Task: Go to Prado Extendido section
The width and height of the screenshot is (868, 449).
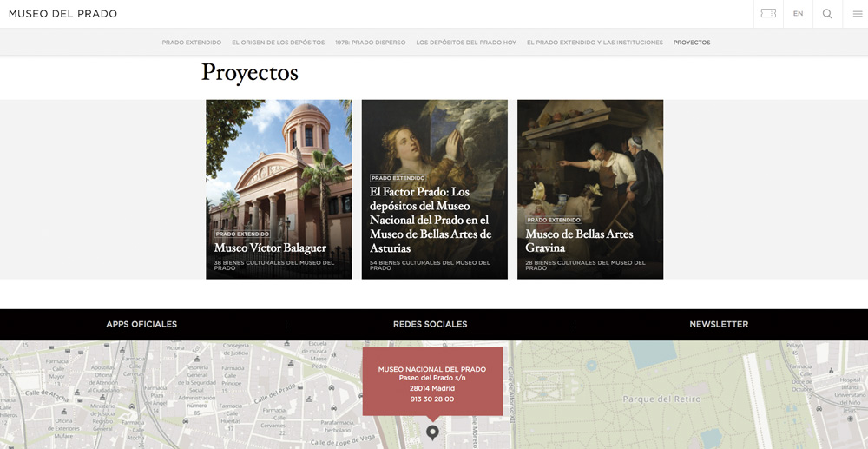Action: (x=191, y=43)
